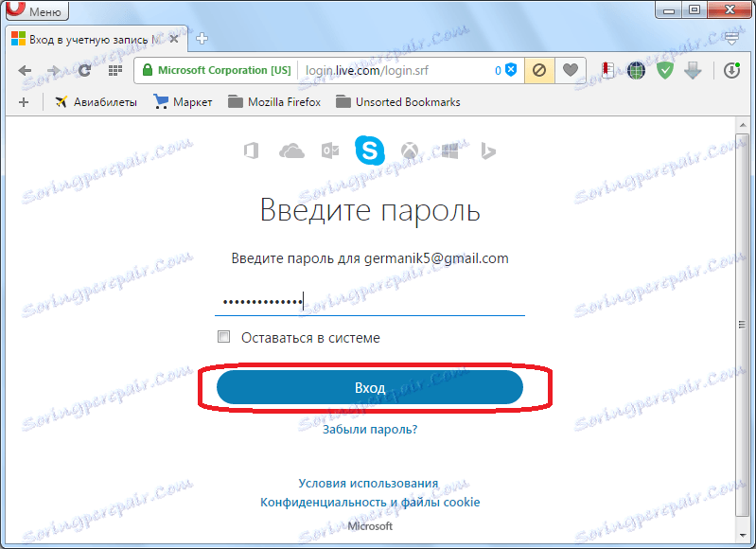Open the Маркет bookmark
This screenshot has height=549, width=756.
tap(184, 102)
